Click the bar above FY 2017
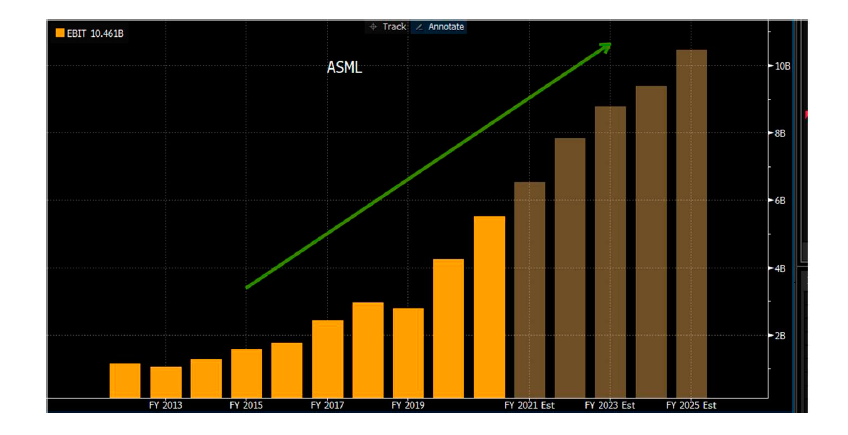Screen dimensions: 848x435 coord(327,358)
